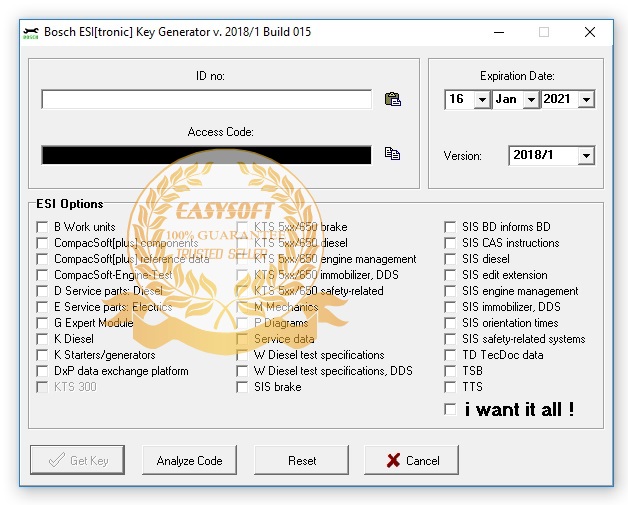The image size is (628, 505).
Task: Tick SIS BD informs BD
Action: pyautogui.click(x=450, y=227)
